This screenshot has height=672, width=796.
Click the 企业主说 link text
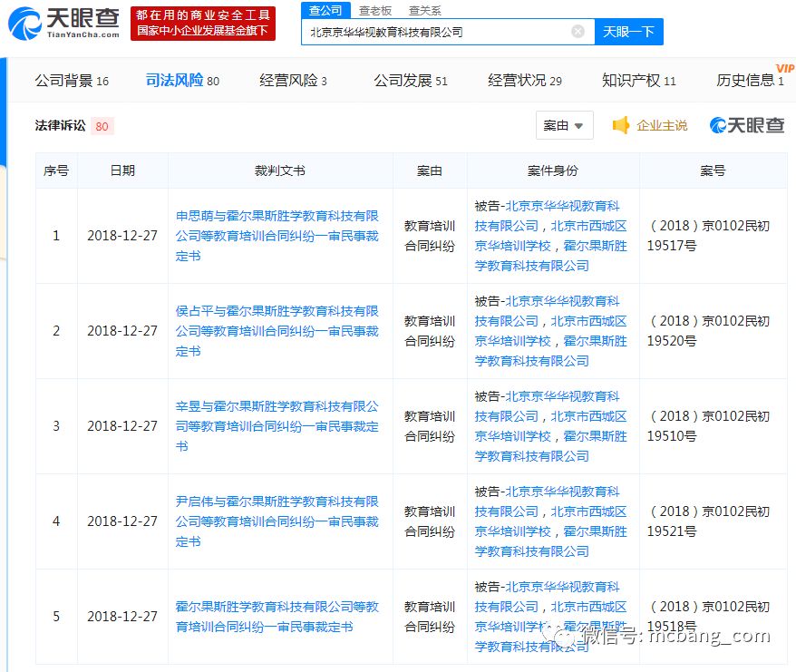point(662,125)
